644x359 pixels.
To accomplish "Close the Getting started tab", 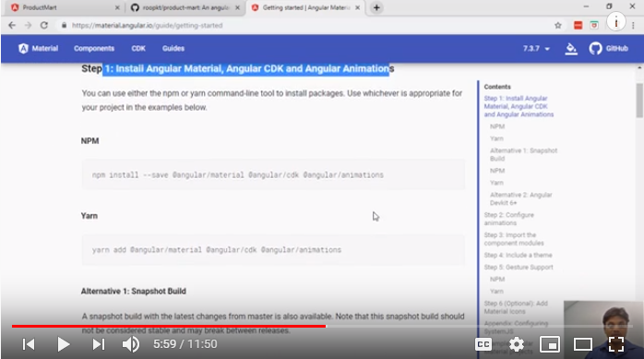I will pos(358,7).
